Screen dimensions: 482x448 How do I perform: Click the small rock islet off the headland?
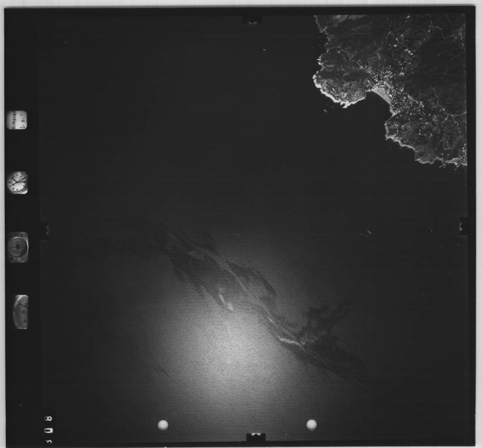(x=325, y=109)
